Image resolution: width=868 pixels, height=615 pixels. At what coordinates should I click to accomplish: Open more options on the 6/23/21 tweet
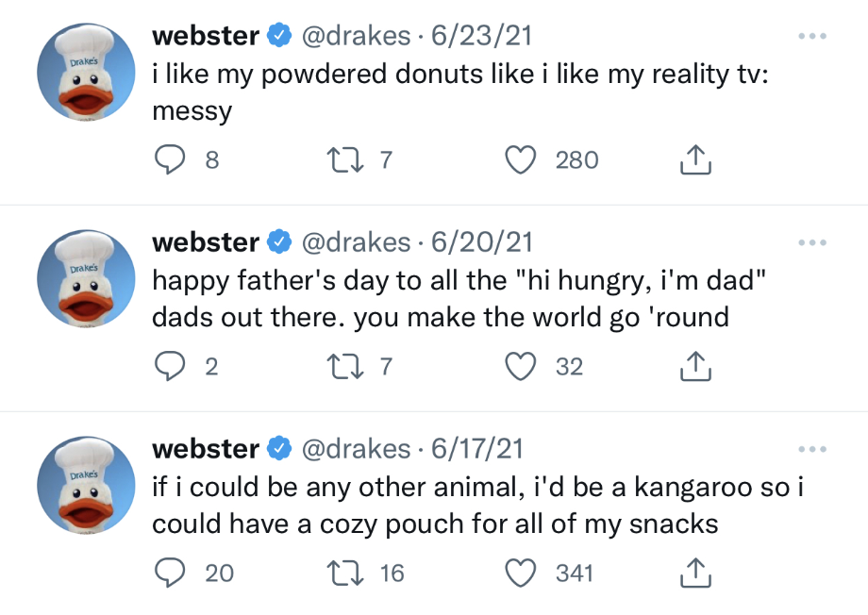pyautogui.click(x=811, y=37)
